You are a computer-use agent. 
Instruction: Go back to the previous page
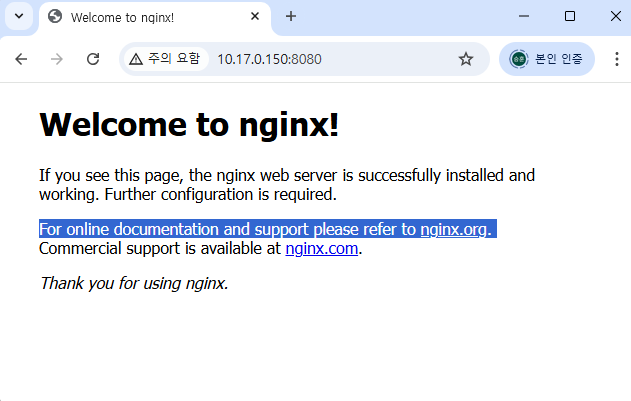[x=21, y=59]
